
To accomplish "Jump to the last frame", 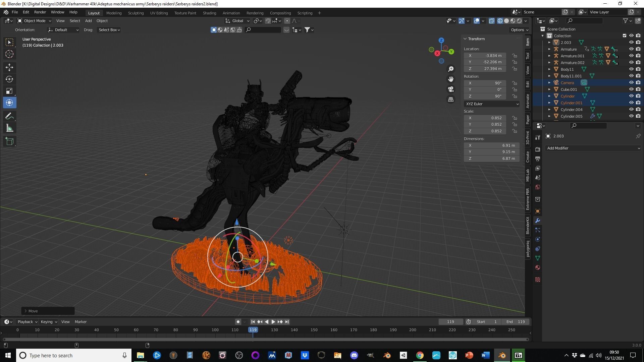I will click(287, 322).
